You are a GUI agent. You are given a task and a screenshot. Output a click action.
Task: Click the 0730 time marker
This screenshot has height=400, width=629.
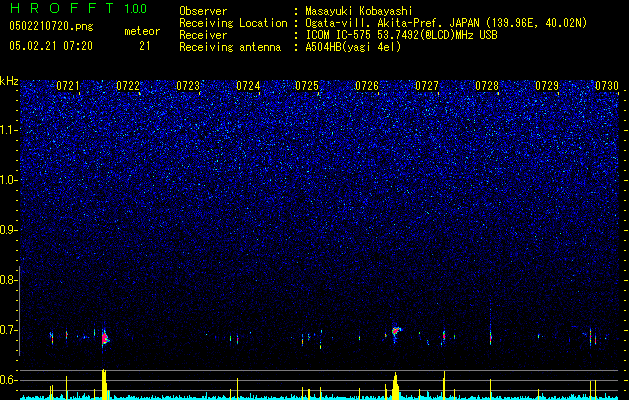(607, 86)
